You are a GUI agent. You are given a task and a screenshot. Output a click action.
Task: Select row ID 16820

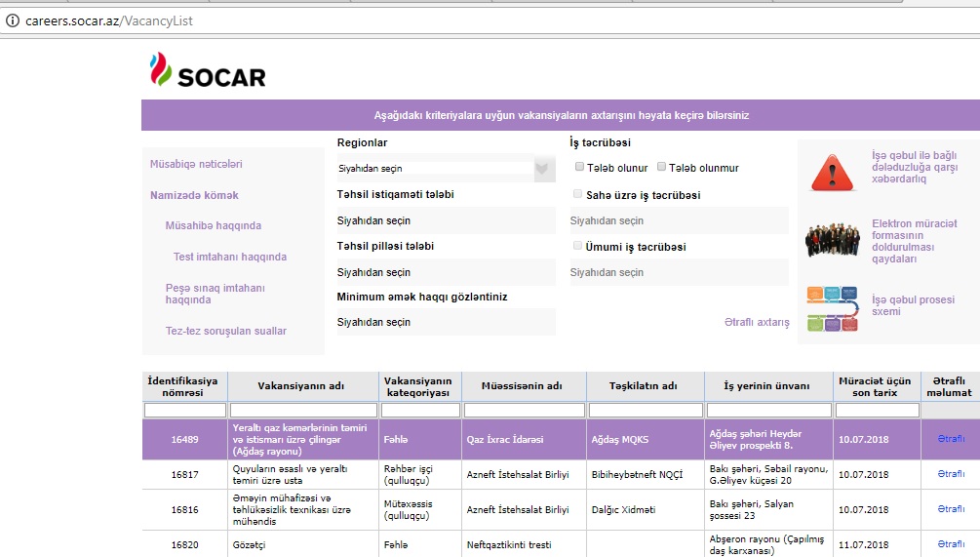(x=184, y=544)
